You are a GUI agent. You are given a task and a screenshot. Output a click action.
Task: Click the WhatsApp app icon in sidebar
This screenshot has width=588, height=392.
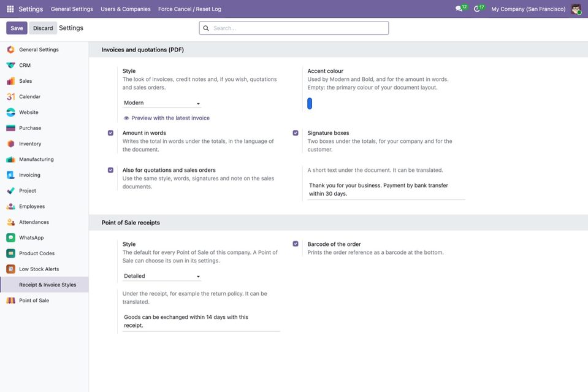(10, 238)
